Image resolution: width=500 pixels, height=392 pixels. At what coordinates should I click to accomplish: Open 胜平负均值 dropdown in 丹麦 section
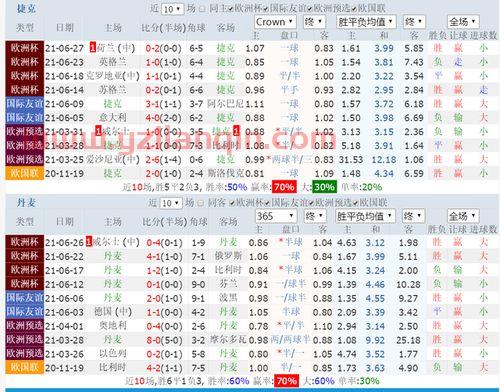[365, 216]
